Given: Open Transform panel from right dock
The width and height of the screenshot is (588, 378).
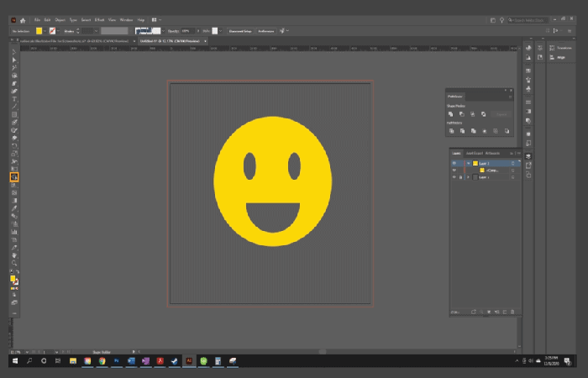Looking at the screenshot, I should pyautogui.click(x=560, y=48).
